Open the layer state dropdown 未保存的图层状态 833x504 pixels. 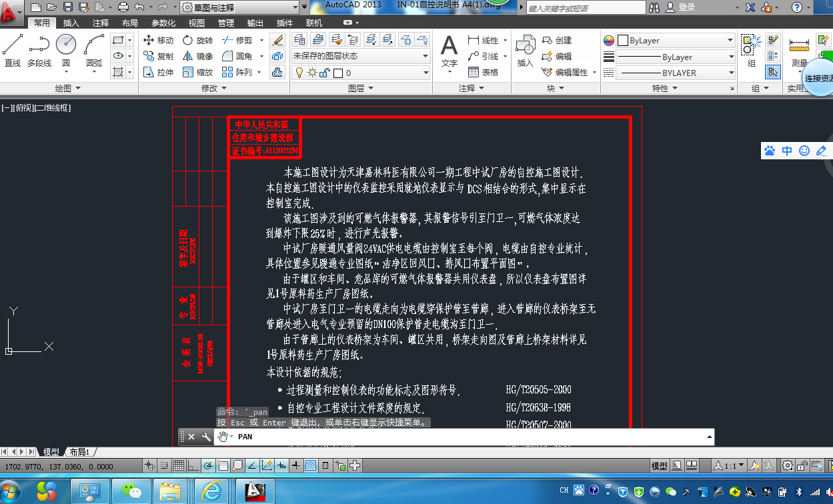[x=361, y=56]
